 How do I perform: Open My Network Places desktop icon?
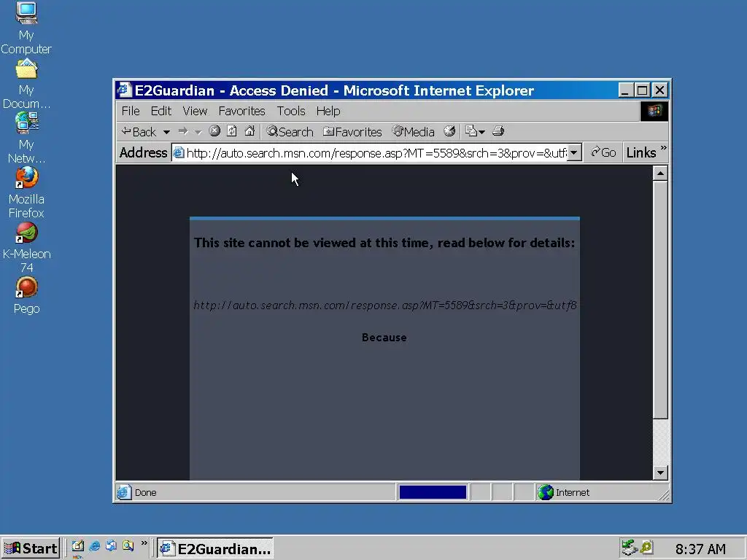[26, 138]
